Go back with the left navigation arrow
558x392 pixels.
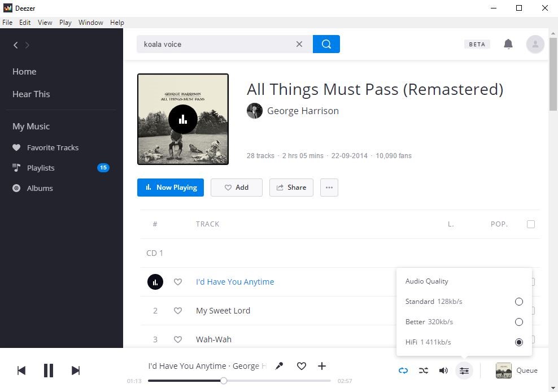point(16,45)
